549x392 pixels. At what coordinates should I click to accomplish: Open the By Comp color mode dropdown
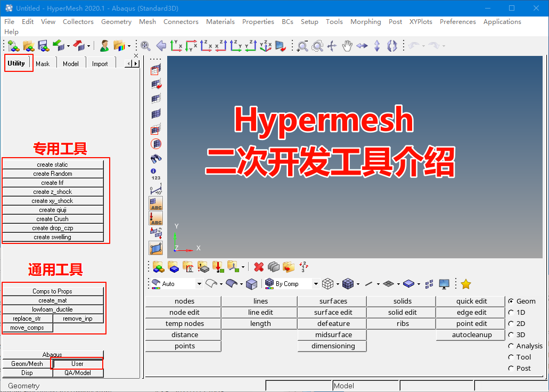[315, 284]
